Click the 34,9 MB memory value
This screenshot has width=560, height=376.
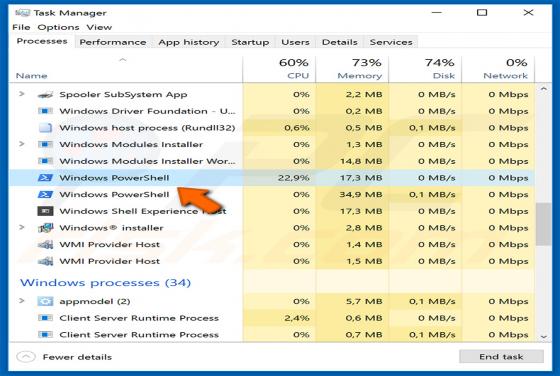pos(361,195)
